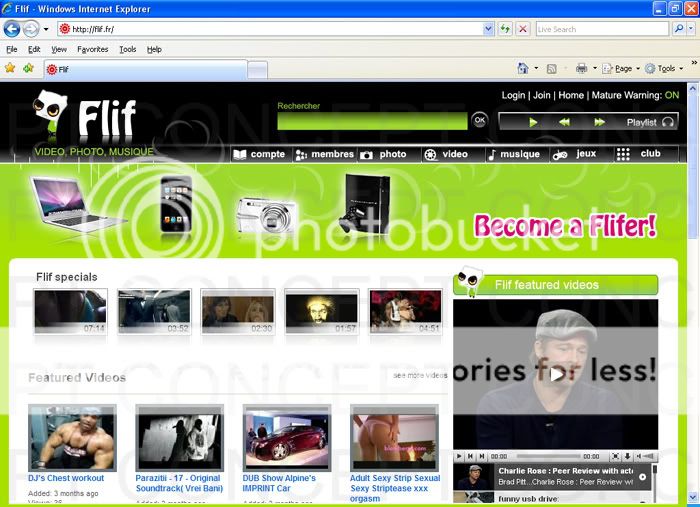
Task: Click the fast-forward icon in Playlist bar
Action: (599, 122)
